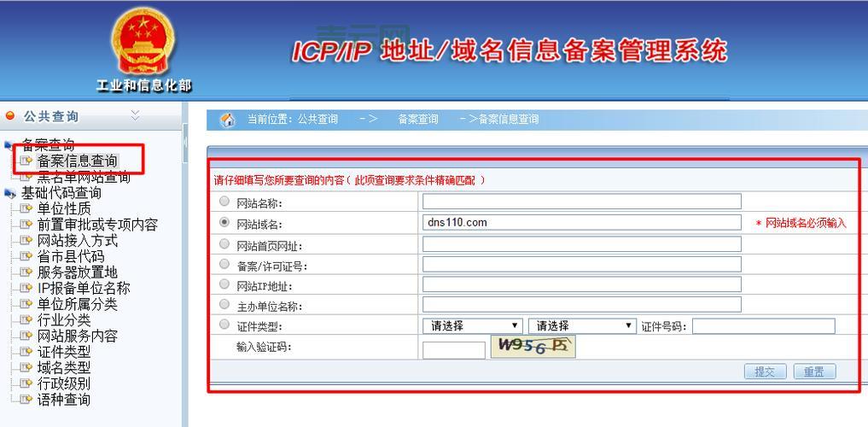This screenshot has width=868, height=427.
Task: Click icon next to 行业分类
Action: [x=26, y=320]
